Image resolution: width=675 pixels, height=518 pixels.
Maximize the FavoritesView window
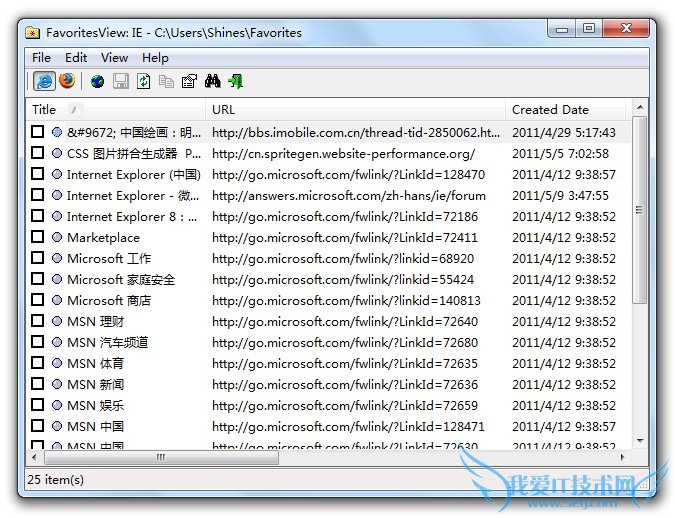[589, 28]
